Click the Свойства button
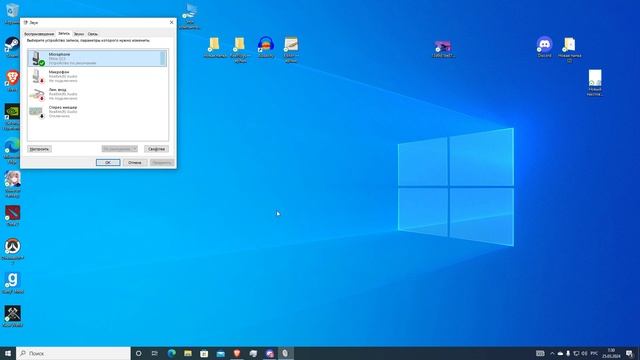This screenshot has height=360, width=640. pos(156,149)
